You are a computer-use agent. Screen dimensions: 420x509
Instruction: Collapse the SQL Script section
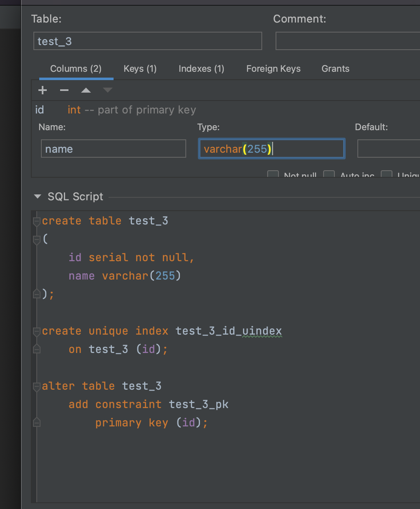tap(37, 196)
